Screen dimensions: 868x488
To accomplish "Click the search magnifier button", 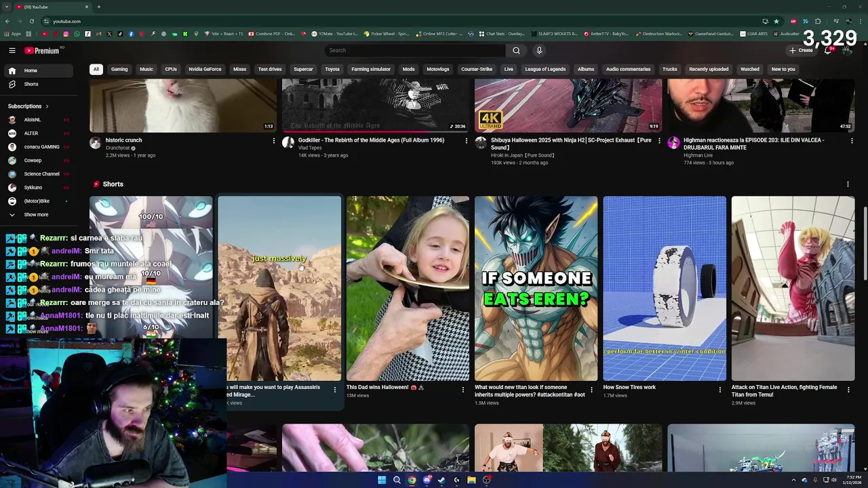I will tap(516, 50).
